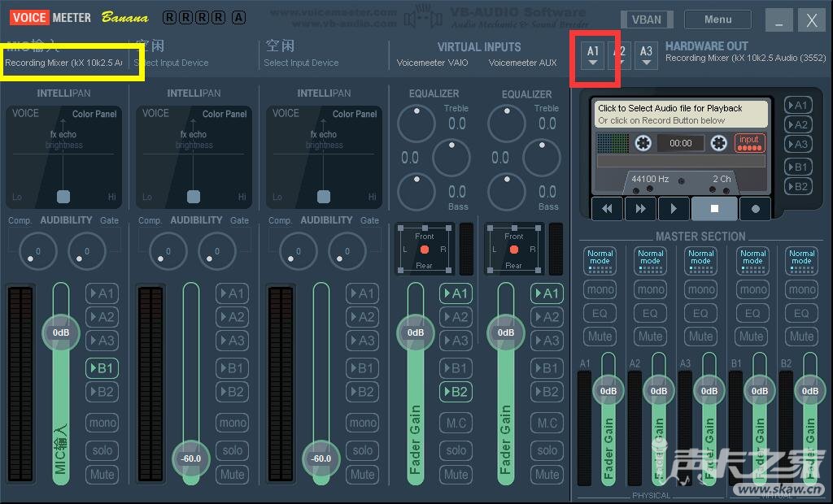
Task: Click to select audio file for playback
Action: pos(670,108)
